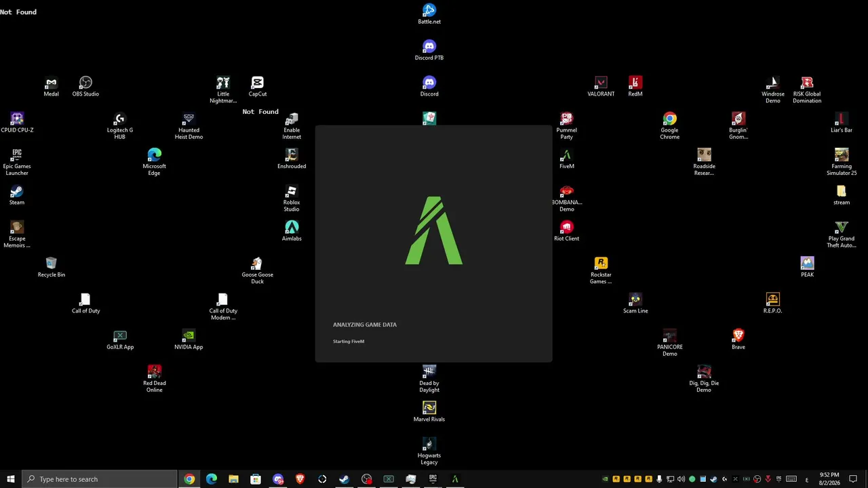Select the Google Chrome desktop shortcut
Image resolution: width=868 pixels, height=488 pixels.
[x=670, y=126]
